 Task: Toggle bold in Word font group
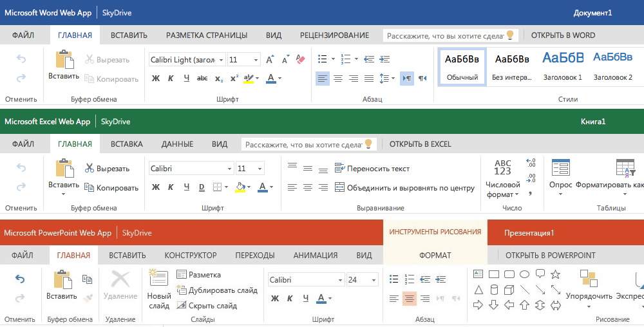156,78
